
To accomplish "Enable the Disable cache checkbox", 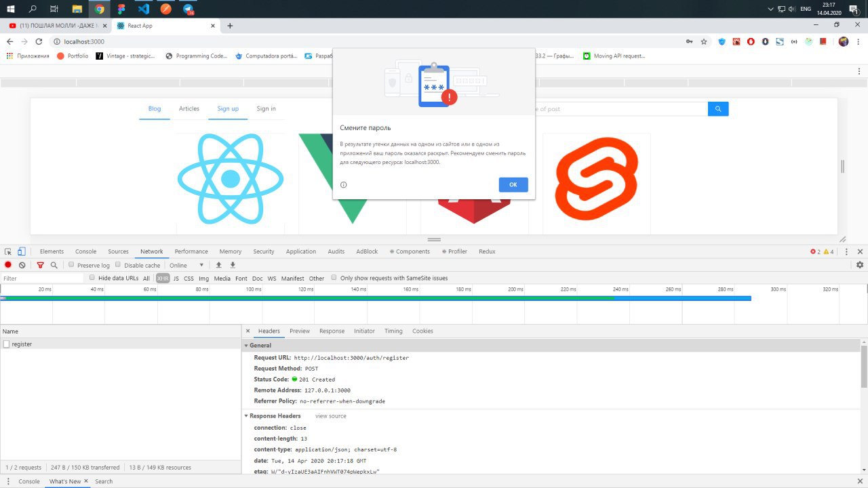I will pos(118,265).
